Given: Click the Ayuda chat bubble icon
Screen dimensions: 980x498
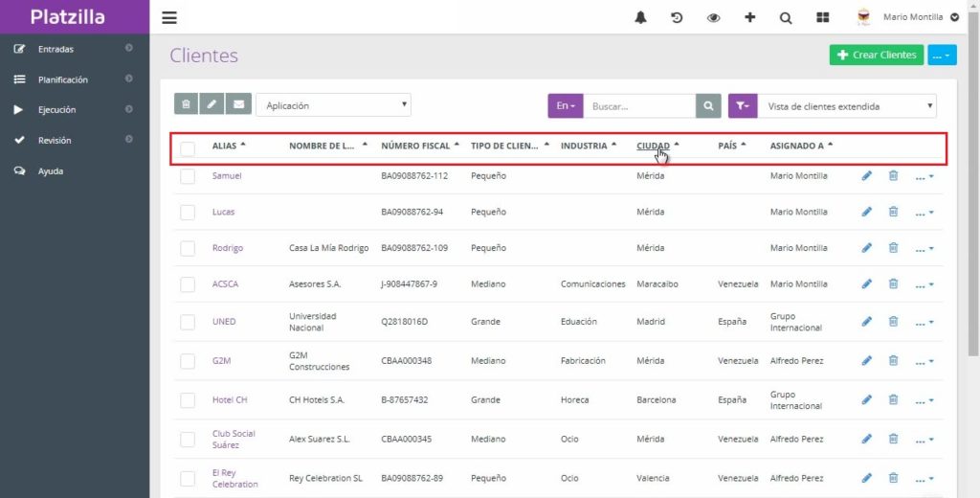Looking at the screenshot, I should pyautogui.click(x=19, y=170).
